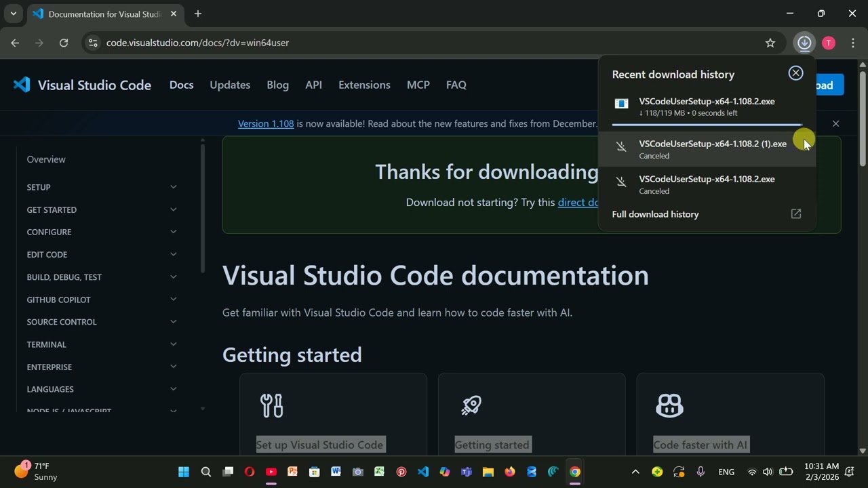Screen dimensions: 868x488
Task: Go back to the previous page
Action: pos(15,43)
